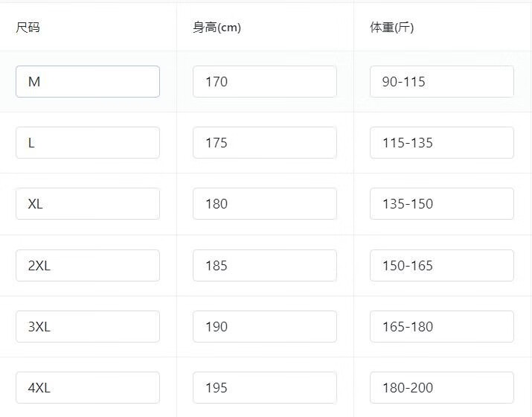
Task: Click the height field showing 170
Action: [x=264, y=82]
